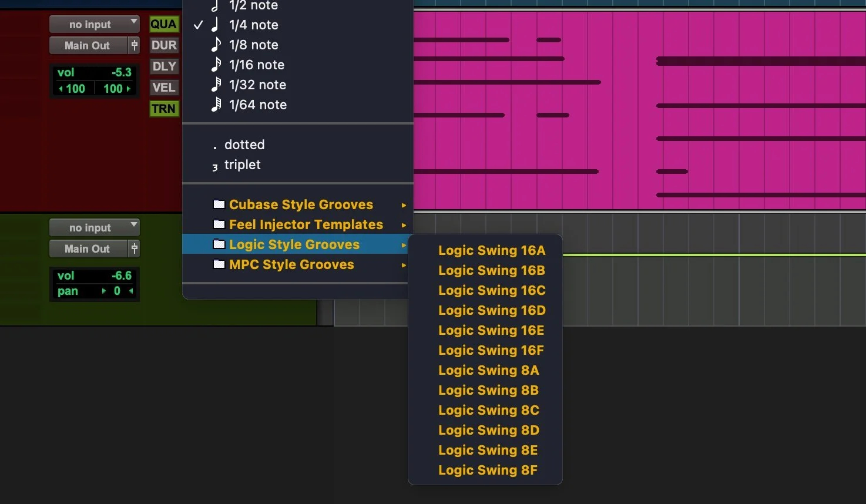866x504 pixels.
Task: Click the triplet modifier icon
Action: pyautogui.click(x=215, y=166)
